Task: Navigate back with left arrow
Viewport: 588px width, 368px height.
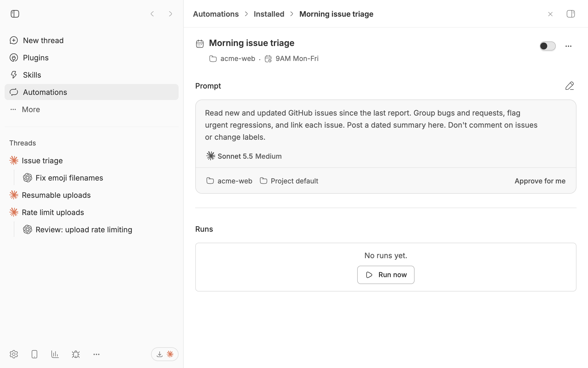Action: [x=152, y=14]
